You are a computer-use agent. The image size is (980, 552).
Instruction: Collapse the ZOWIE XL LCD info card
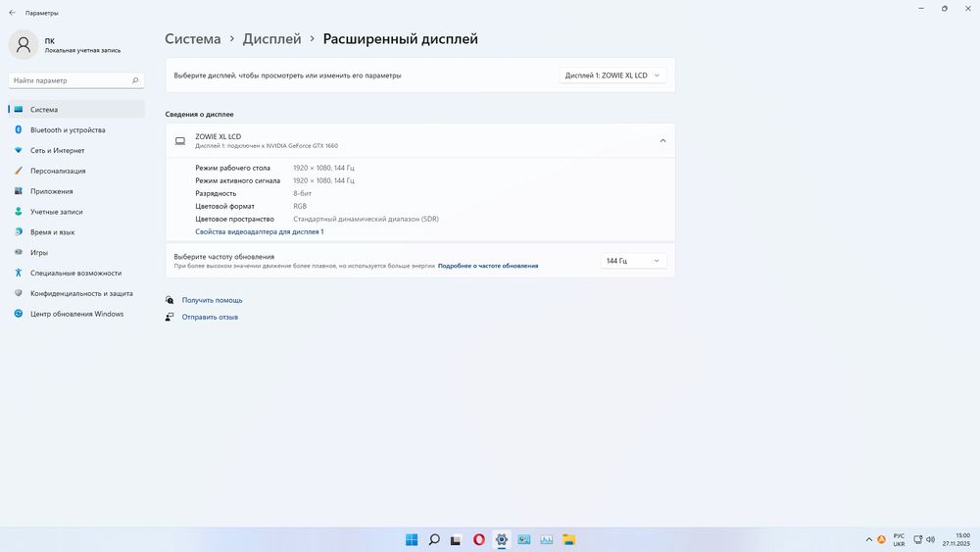(662, 140)
